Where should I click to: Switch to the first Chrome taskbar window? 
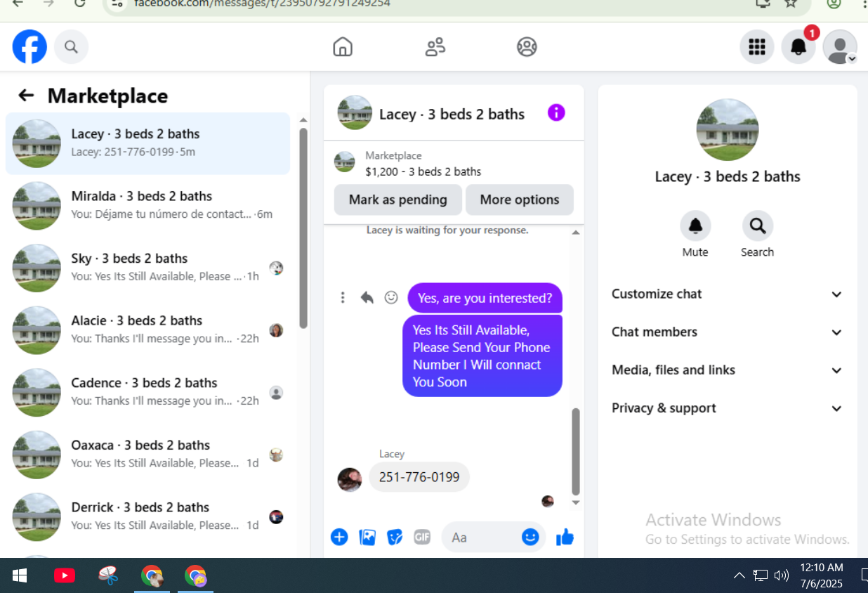coord(152,576)
